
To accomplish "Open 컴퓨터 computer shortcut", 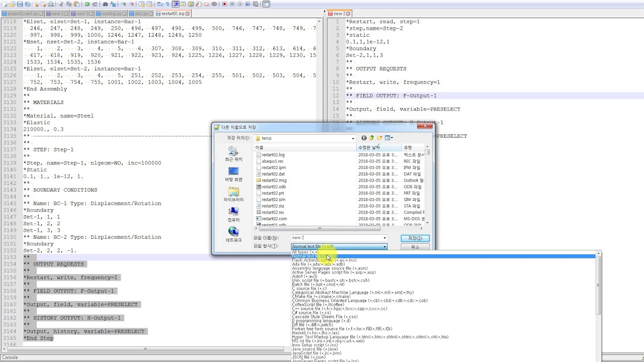I will coord(233,215).
